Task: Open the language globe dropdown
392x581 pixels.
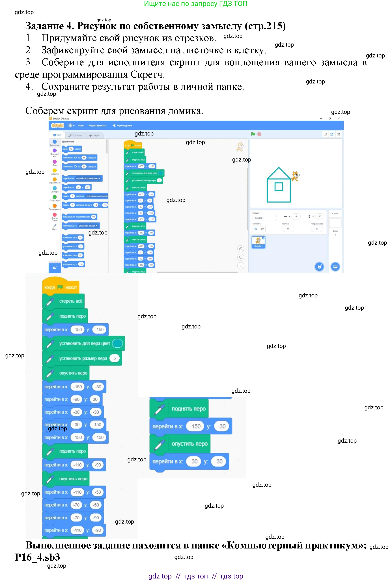Action: point(72,126)
